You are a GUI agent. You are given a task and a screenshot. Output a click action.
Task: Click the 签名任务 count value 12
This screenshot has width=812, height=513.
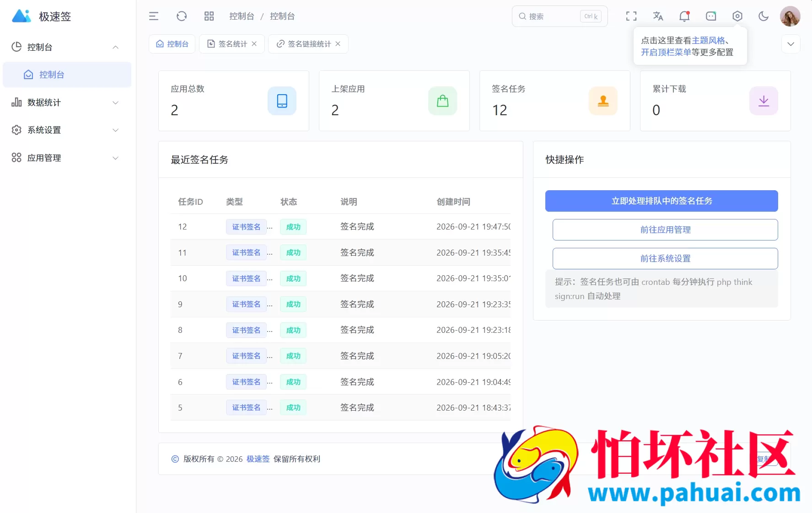point(500,110)
